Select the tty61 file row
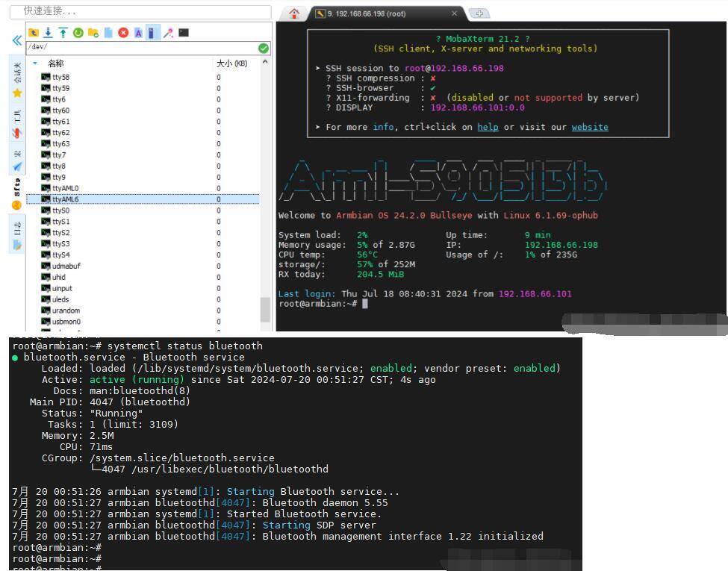Screen dimensions: 728x571 pos(143,122)
